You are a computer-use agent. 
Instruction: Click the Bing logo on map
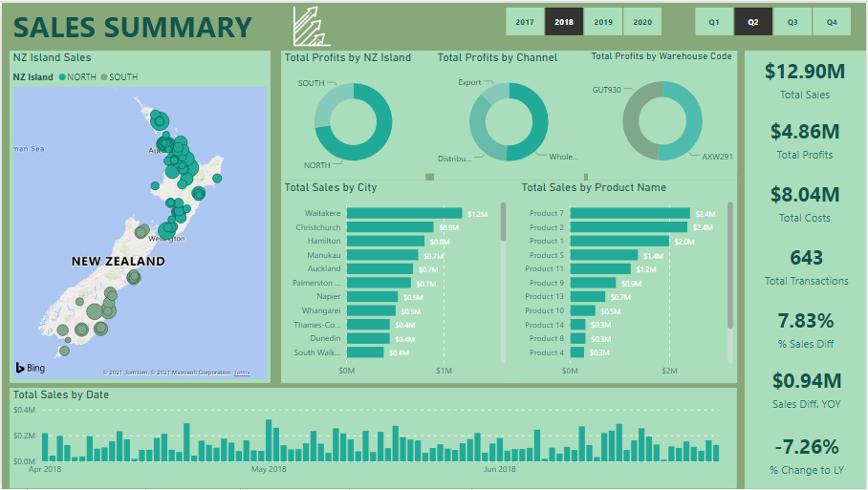[x=29, y=368]
